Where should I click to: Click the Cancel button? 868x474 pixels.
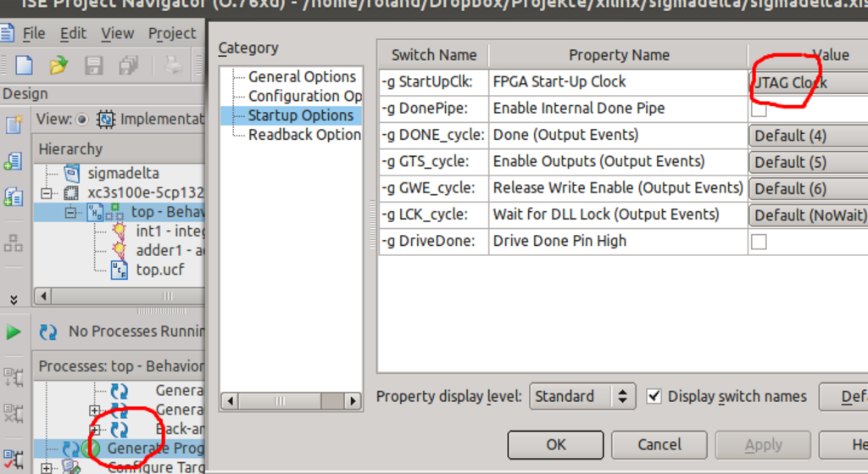coord(659,444)
